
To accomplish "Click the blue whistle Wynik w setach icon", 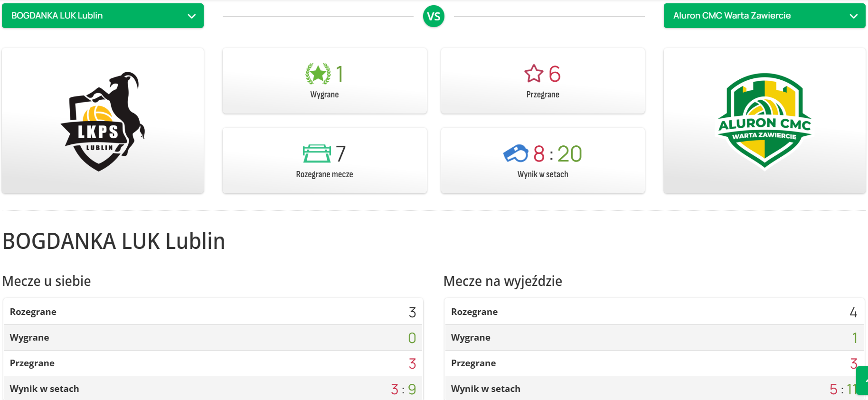I will [x=516, y=153].
